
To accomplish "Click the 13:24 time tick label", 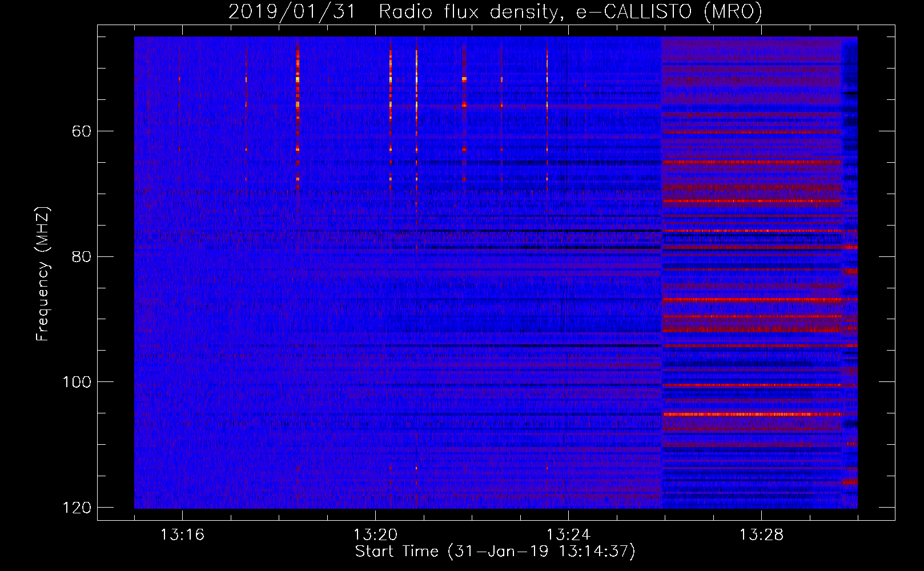I will pyautogui.click(x=568, y=534).
